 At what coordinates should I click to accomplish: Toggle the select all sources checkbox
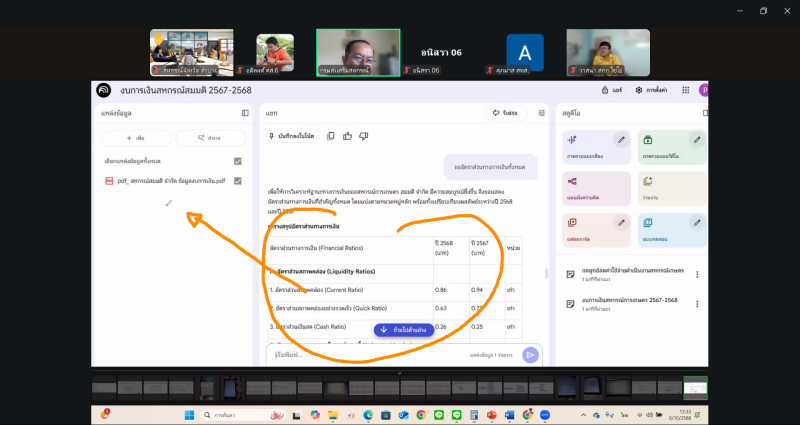point(237,161)
